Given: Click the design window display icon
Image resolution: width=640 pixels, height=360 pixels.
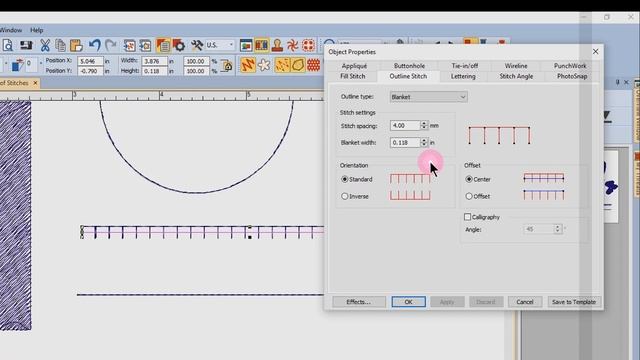Looking at the screenshot, I should click(246, 45).
